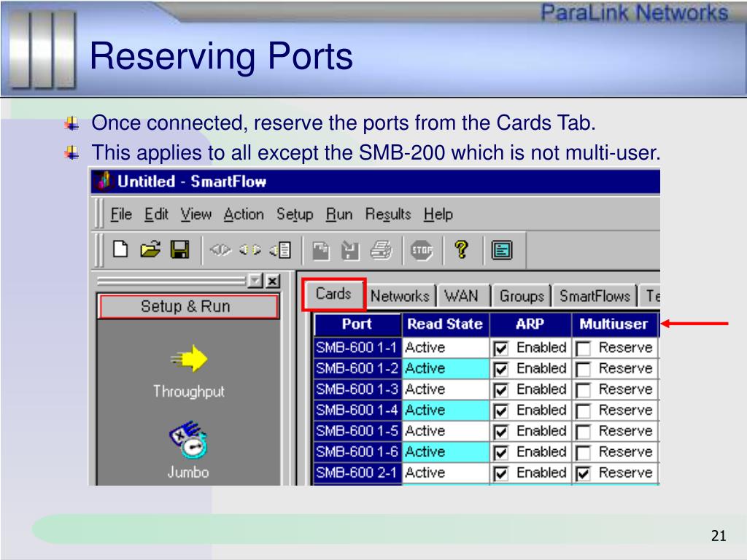Close the side panel with X button

click(x=272, y=281)
